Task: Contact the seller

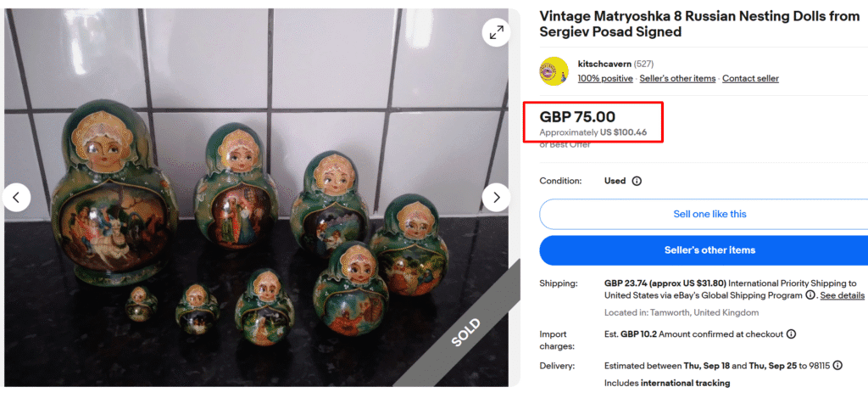Action: click(750, 79)
